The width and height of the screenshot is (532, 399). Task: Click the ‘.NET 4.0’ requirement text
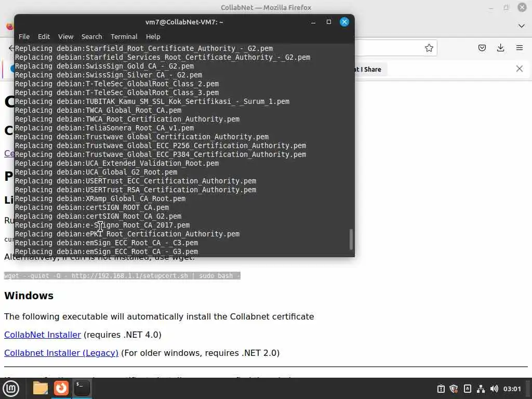[x=141, y=335]
